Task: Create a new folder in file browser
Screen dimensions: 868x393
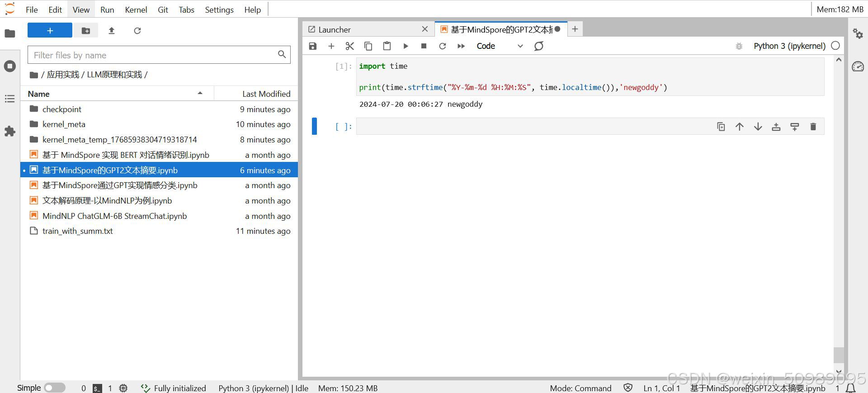Action: [85, 31]
